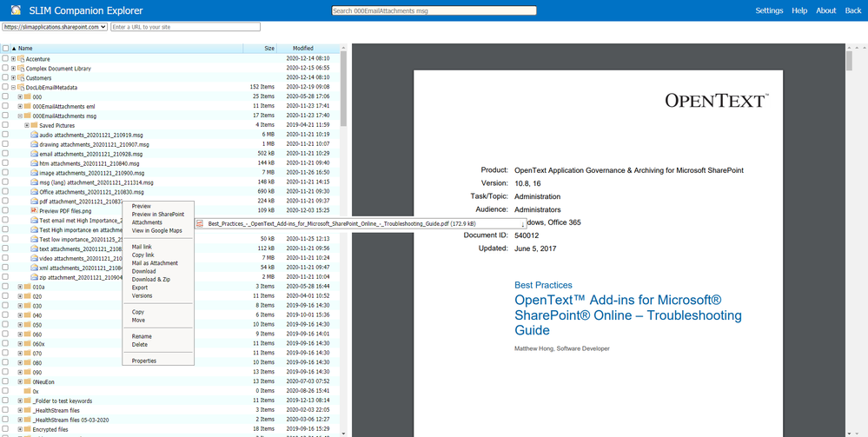Click the file list scrollbar down arrow
Image resolution: width=868 pixels, height=437 pixels.
(x=343, y=434)
